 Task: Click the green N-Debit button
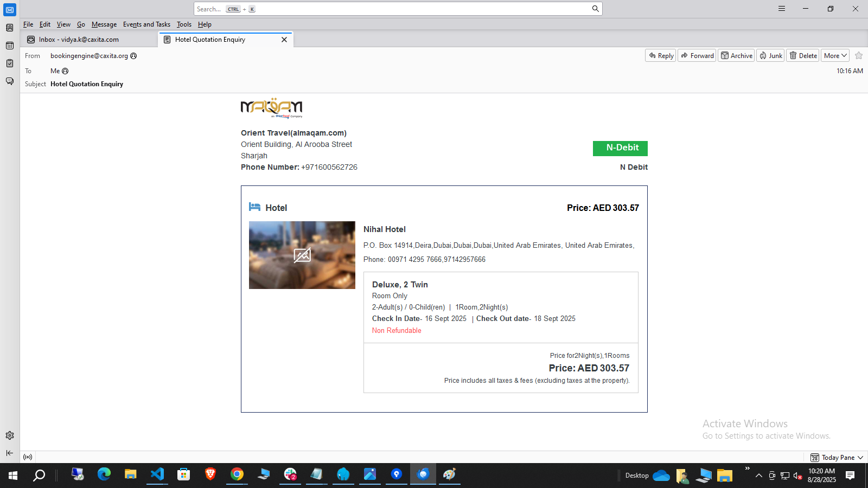click(620, 148)
